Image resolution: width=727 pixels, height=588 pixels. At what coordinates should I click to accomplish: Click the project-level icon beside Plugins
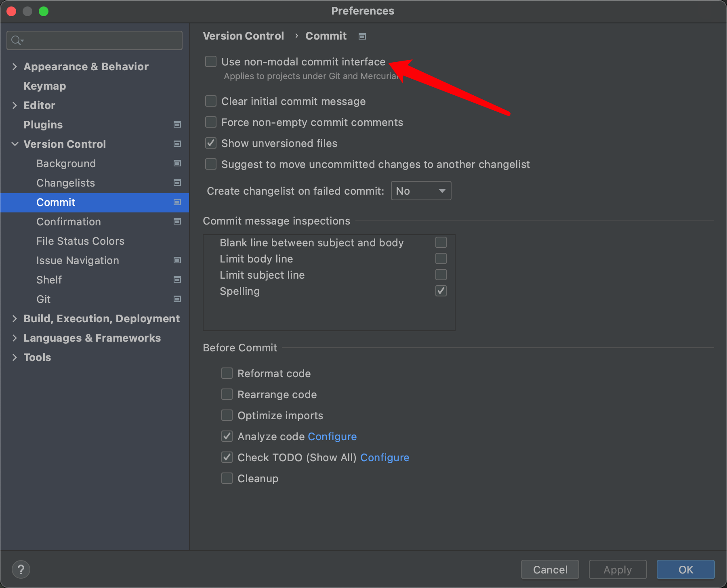pyautogui.click(x=177, y=125)
